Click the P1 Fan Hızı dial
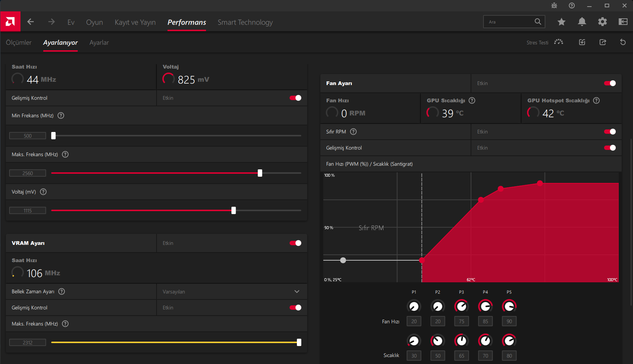The height and width of the screenshot is (364, 633). pos(414,306)
